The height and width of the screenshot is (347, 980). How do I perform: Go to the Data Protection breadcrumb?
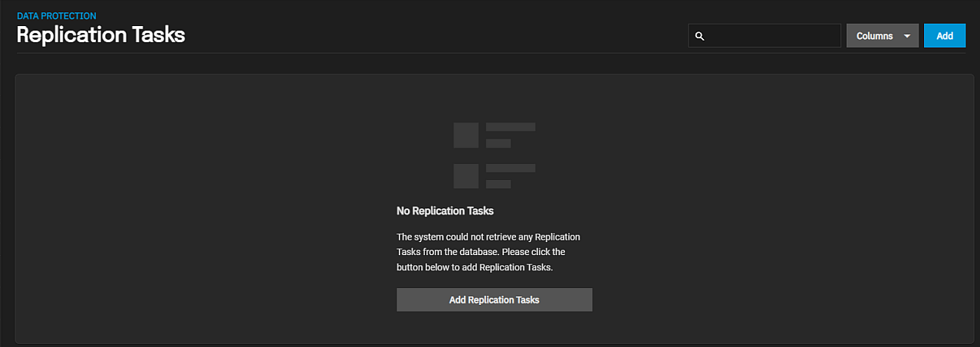pyautogui.click(x=57, y=16)
